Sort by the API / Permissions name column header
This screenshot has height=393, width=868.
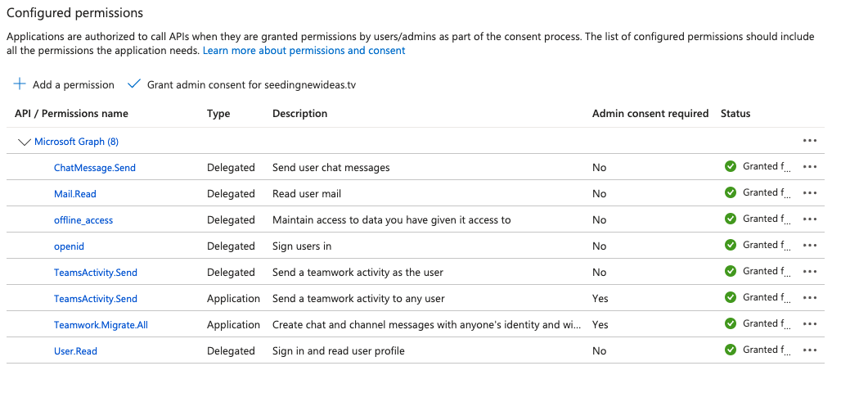(71, 114)
